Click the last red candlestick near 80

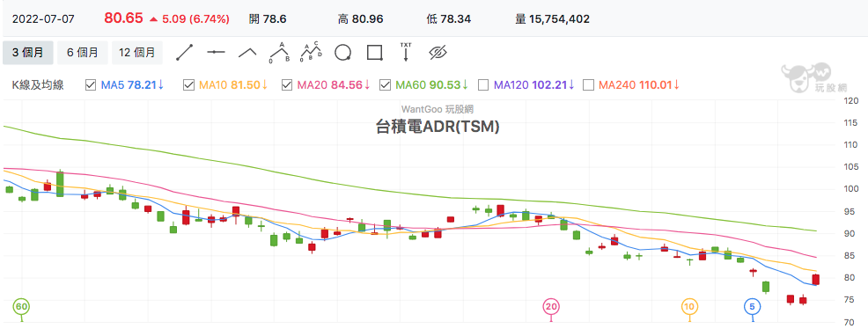(x=816, y=279)
